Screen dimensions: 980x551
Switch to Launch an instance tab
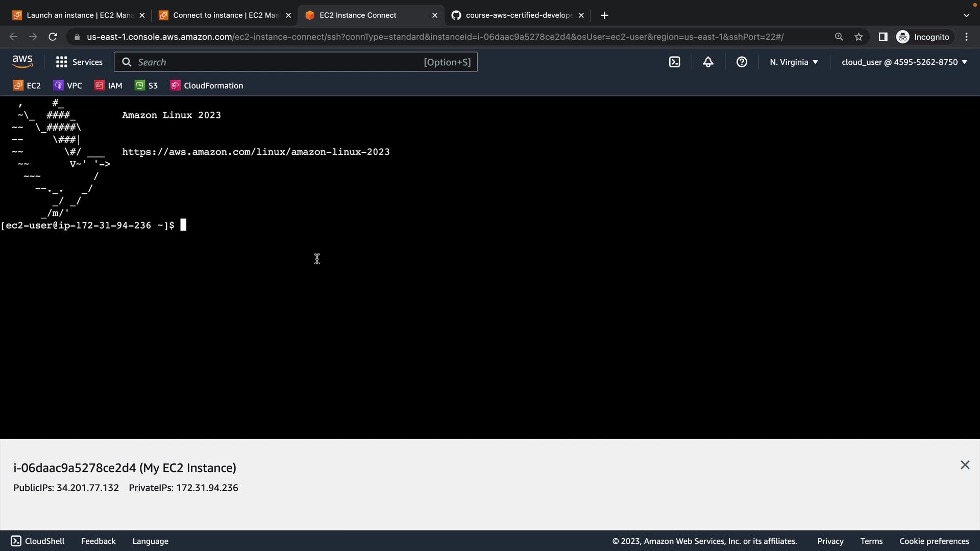point(77,15)
